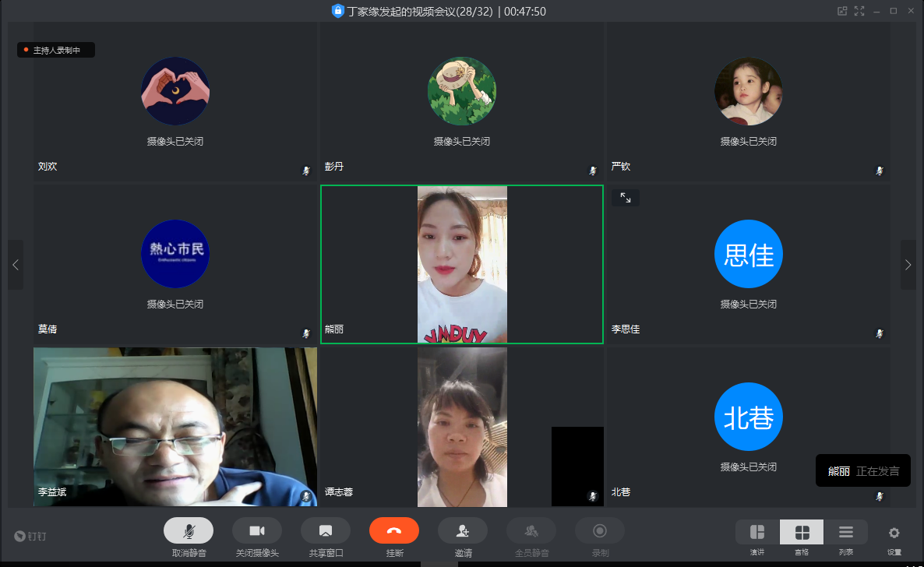The width and height of the screenshot is (924, 567).
Task: Invite participants using 邀请 icon
Action: pos(463,530)
